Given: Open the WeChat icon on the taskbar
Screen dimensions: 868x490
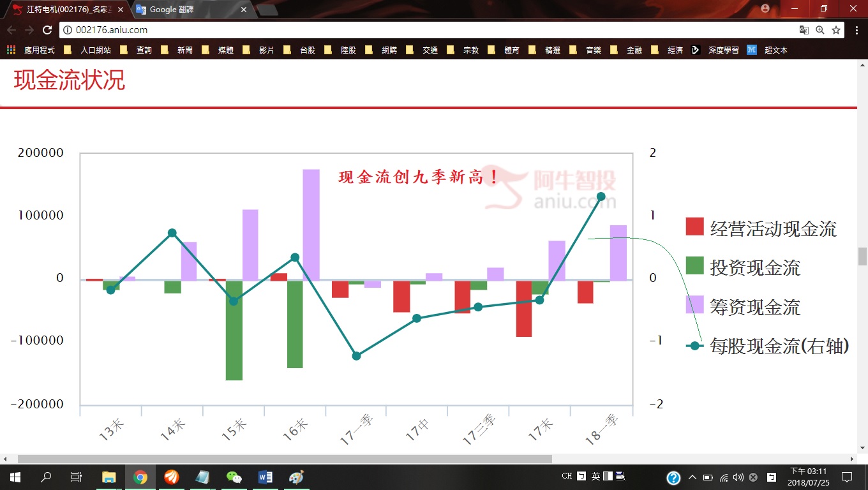Looking at the screenshot, I should [234, 477].
